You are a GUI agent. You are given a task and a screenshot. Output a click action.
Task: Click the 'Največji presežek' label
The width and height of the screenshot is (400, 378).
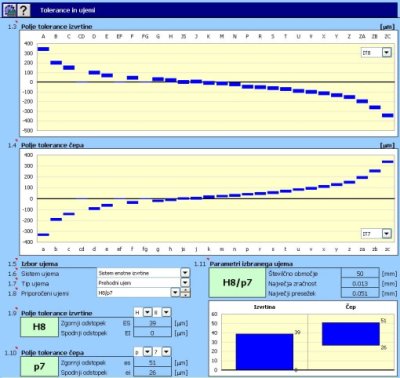tap(292, 294)
